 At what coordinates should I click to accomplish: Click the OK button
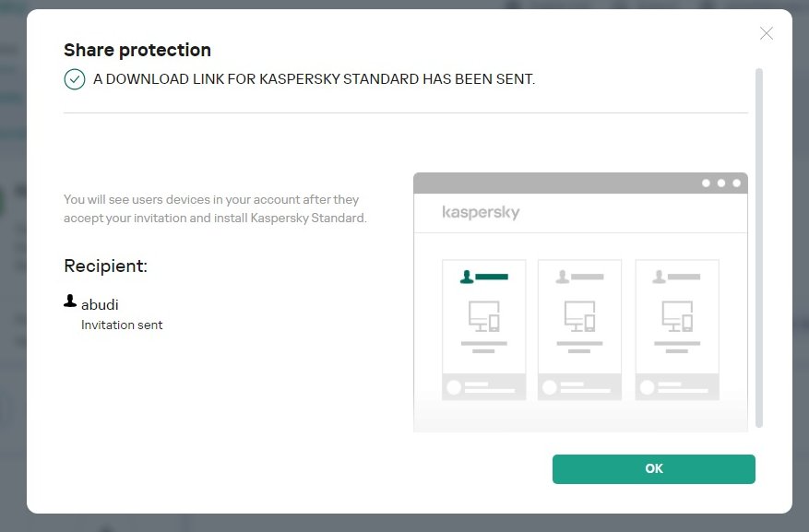coord(653,468)
